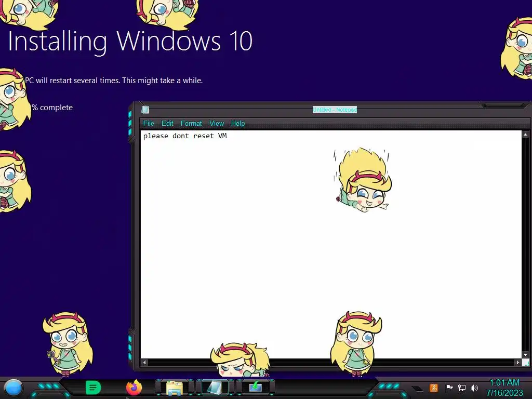Screen dimensions: 532x399
Task: Open the Help menu in Notepad
Action: pyautogui.click(x=238, y=124)
